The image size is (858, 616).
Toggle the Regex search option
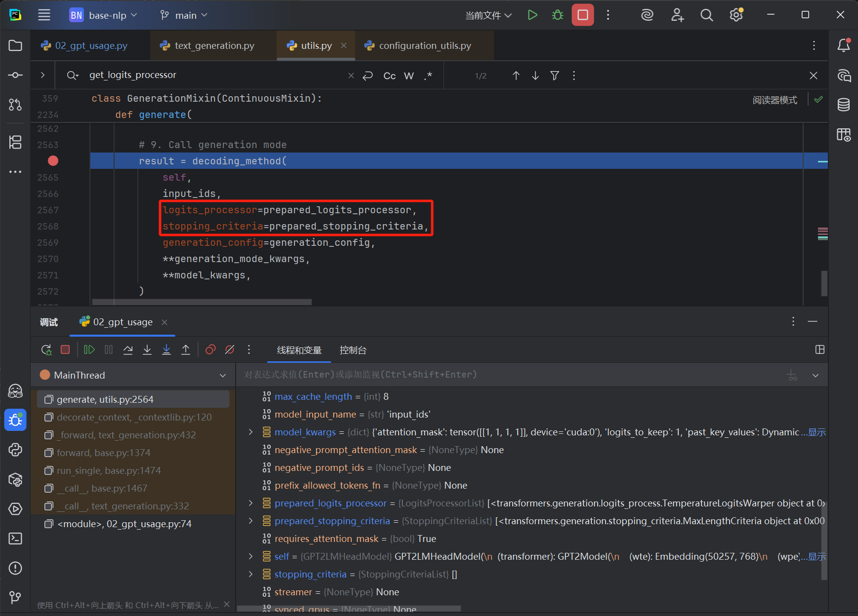coord(428,76)
